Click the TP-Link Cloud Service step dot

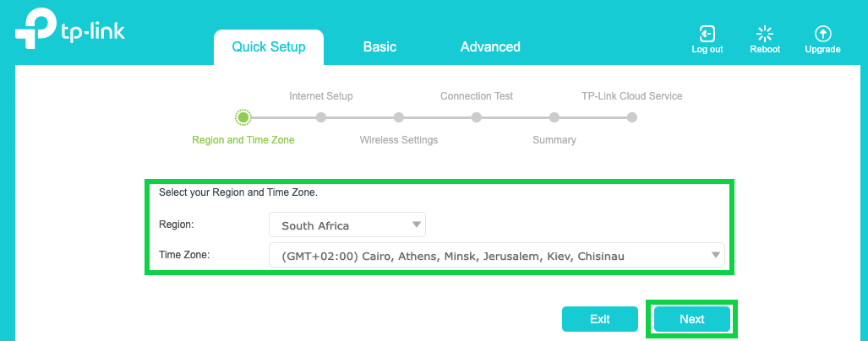click(x=632, y=117)
